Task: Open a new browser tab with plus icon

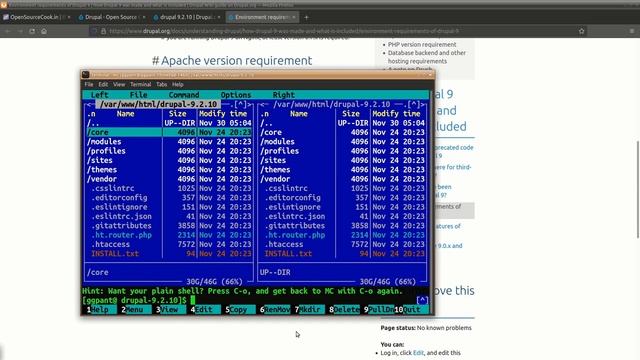Action: click(x=306, y=17)
